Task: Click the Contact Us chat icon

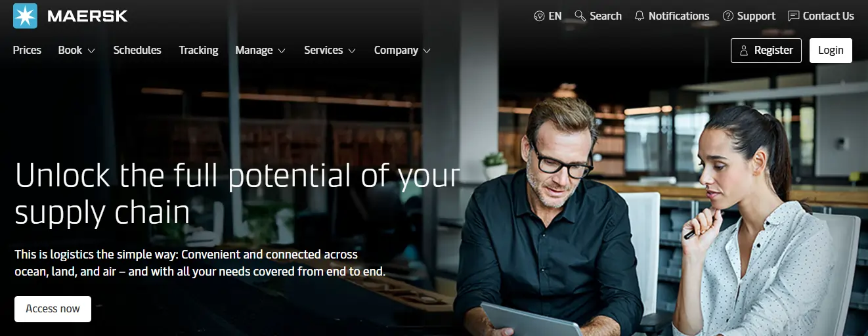Action: pyautogui.click(x=794, y=16)
